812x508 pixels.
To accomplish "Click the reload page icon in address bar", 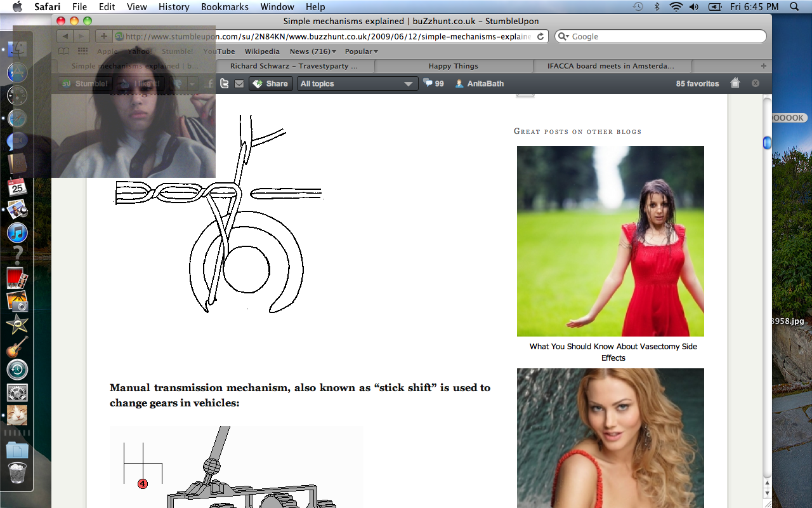I will (540, 37).
